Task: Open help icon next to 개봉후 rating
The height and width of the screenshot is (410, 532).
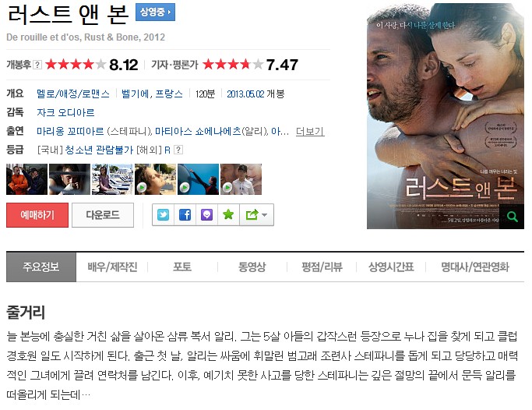Action: (37, 65)
